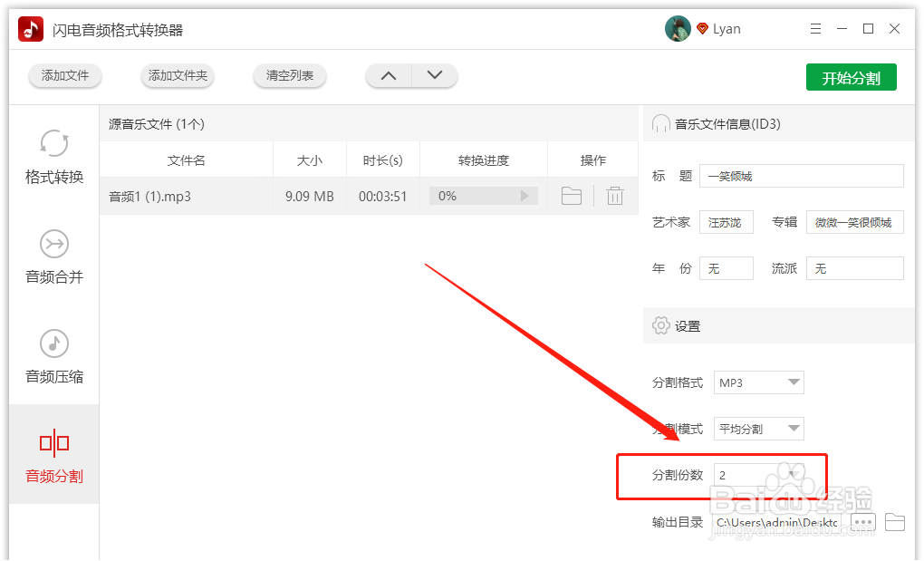
Task: Click the 清空列表 button to clear list
Action: click(289, 76)
